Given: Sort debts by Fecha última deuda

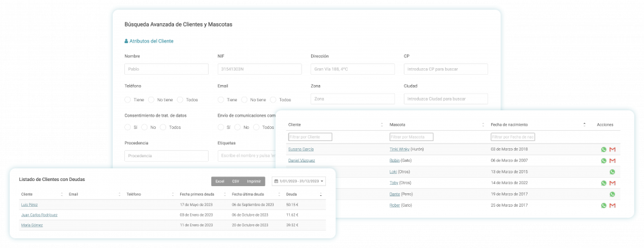Looking at the screenshot, I should point(279,194).
